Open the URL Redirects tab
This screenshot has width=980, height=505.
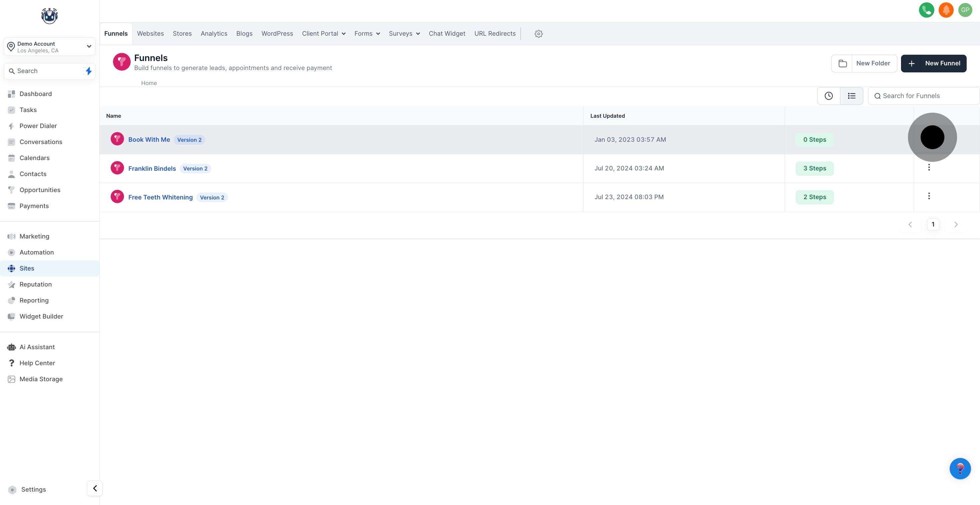coord(495,34)
